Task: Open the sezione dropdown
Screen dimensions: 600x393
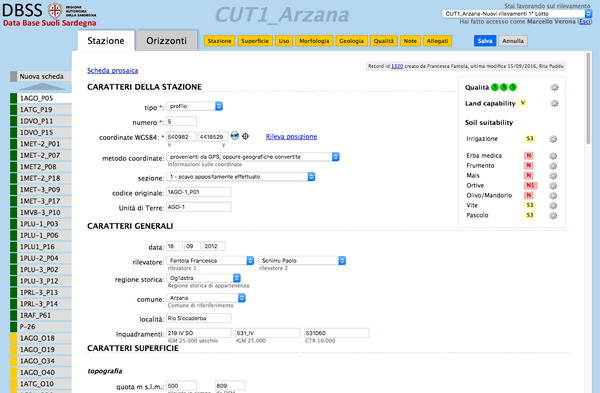Action: point(241,176)
